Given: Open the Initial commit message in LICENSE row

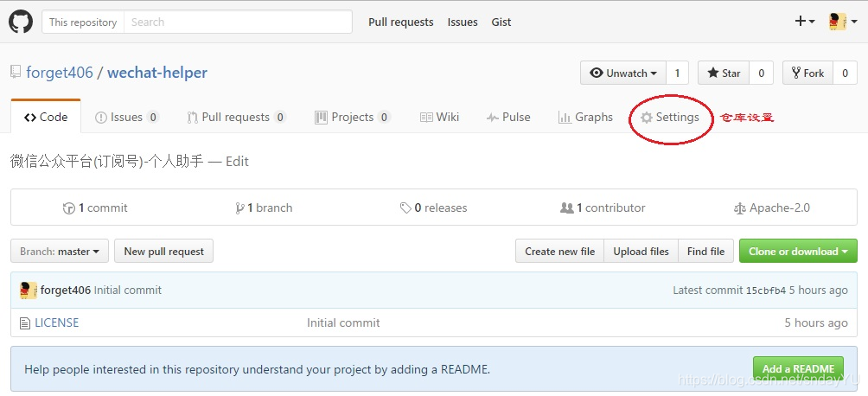Looking at the screenshot, I should point(343,323).
